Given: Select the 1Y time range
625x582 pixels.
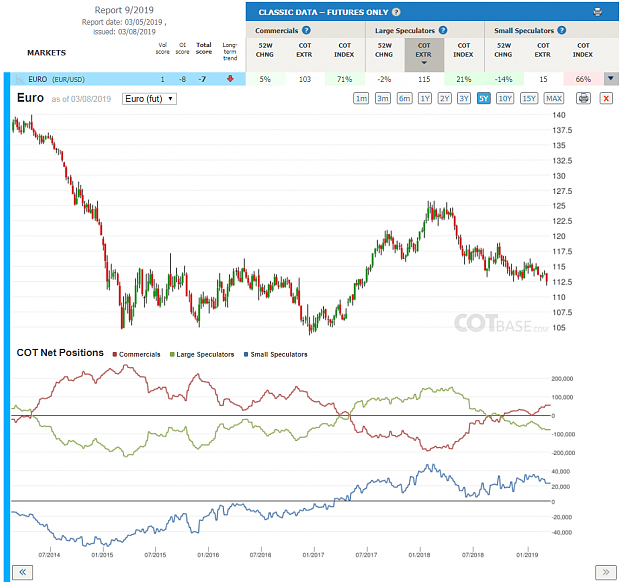Looking at the screenshot, I should pyautogui.click(x=425, y=98).
